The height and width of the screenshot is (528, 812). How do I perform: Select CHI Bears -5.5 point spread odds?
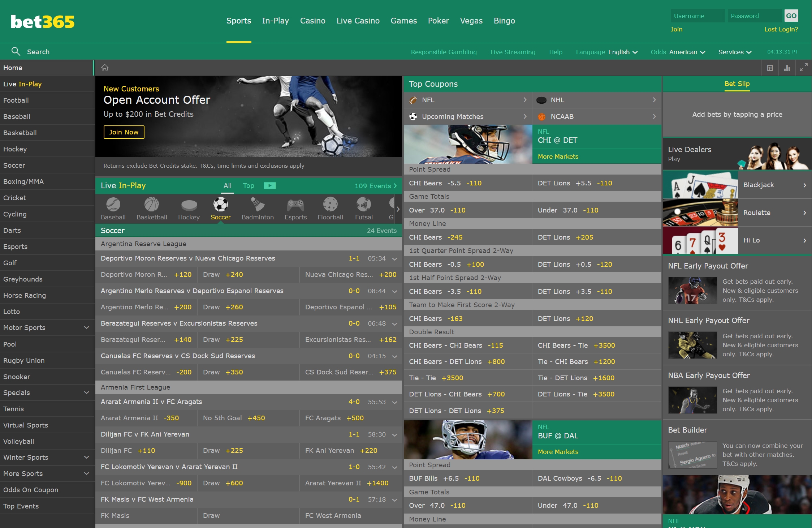(x=467, y=183)
